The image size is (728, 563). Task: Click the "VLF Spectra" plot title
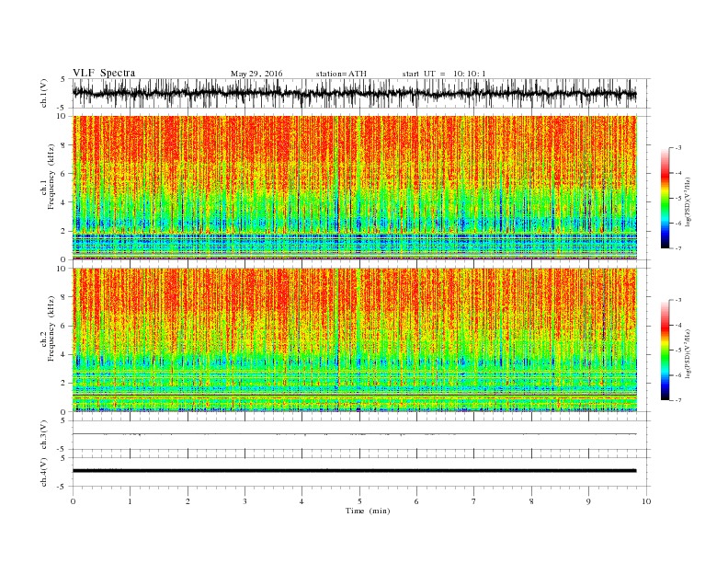[104, 73]
